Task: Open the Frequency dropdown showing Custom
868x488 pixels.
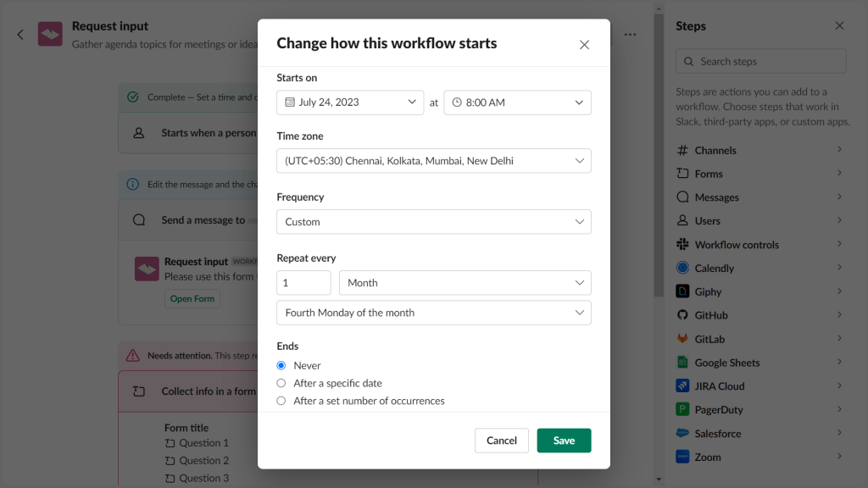Action: coord(433,222)
